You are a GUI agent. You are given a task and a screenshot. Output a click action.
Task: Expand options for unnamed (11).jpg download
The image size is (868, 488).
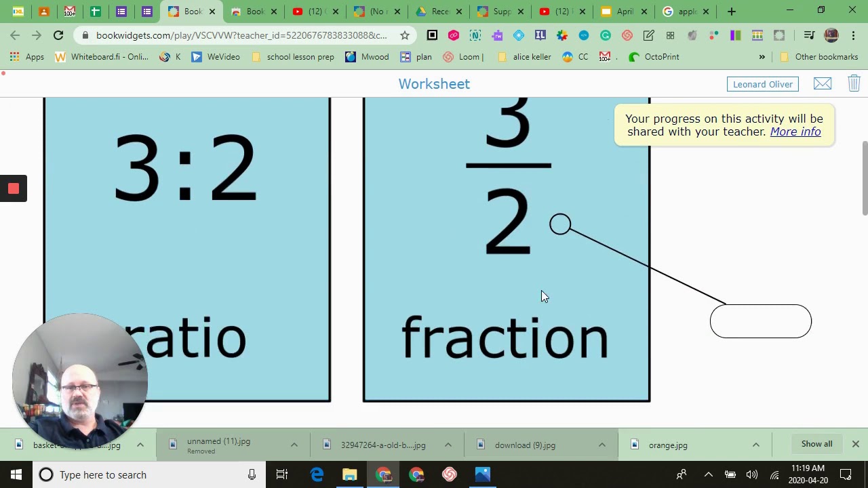(x=294, y=445)
